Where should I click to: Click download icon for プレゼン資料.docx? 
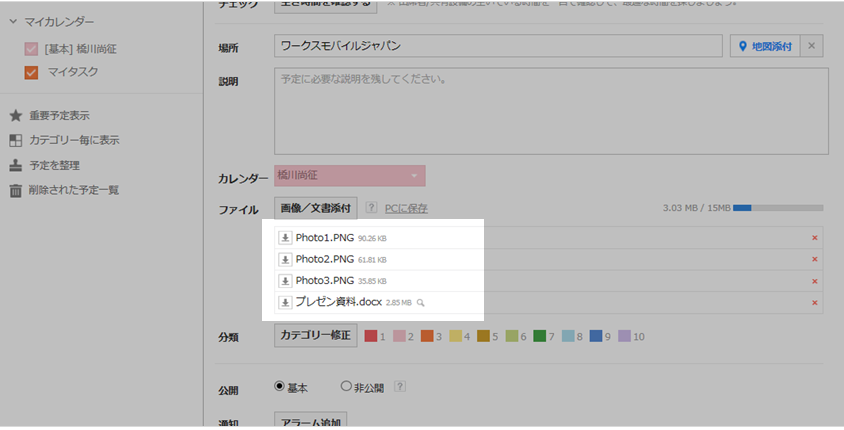(x=285, y=302)
